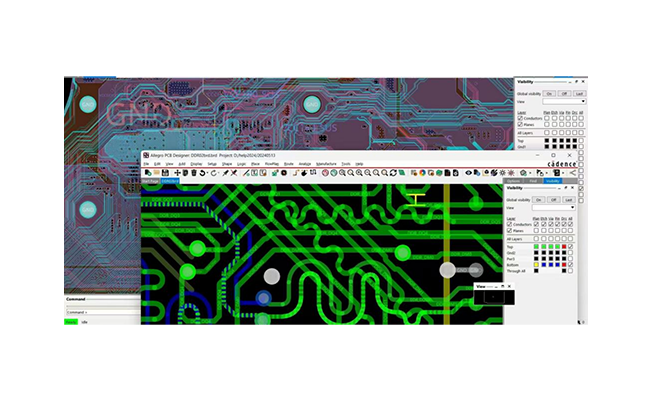
Task: Open the View dropdown in background Visibility panel
Action: (x=563, y=101)
